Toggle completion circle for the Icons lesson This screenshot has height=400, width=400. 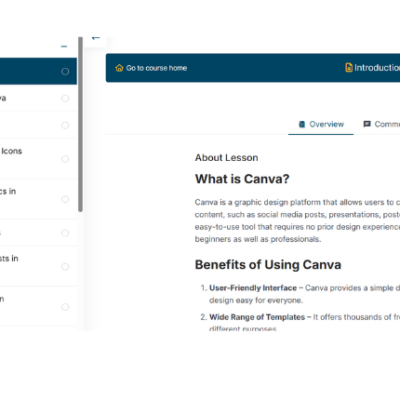(65, 159)
